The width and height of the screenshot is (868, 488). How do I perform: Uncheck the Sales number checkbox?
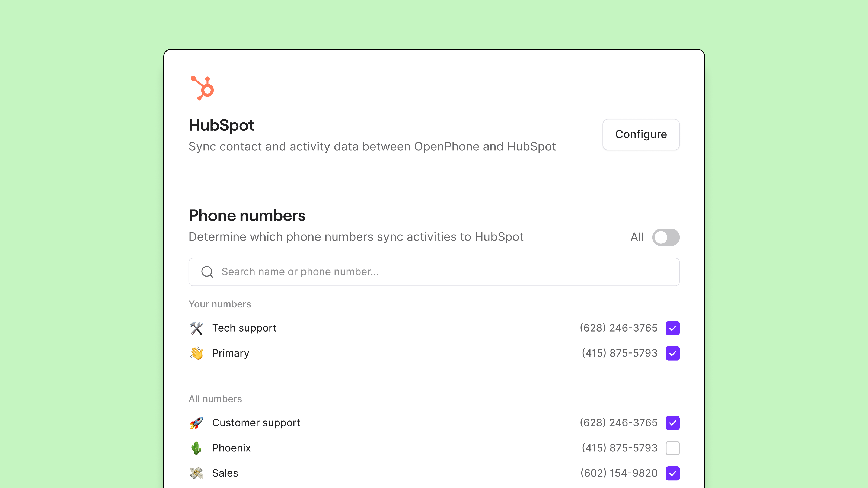click(673, 474)
